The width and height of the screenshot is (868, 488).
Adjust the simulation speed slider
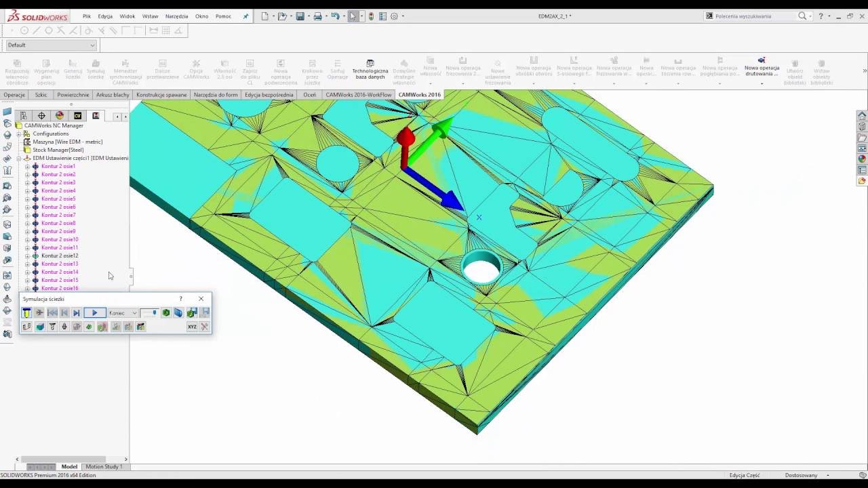pos(149,312)
